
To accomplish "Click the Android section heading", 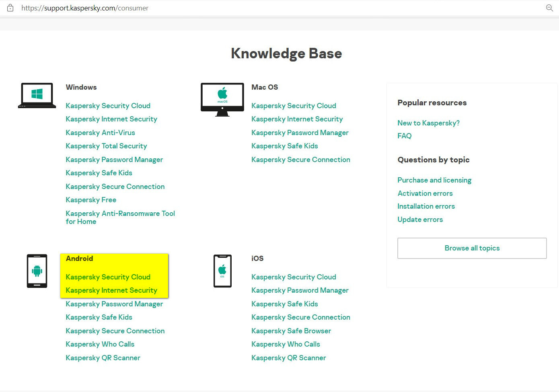I will coord(80,259).
